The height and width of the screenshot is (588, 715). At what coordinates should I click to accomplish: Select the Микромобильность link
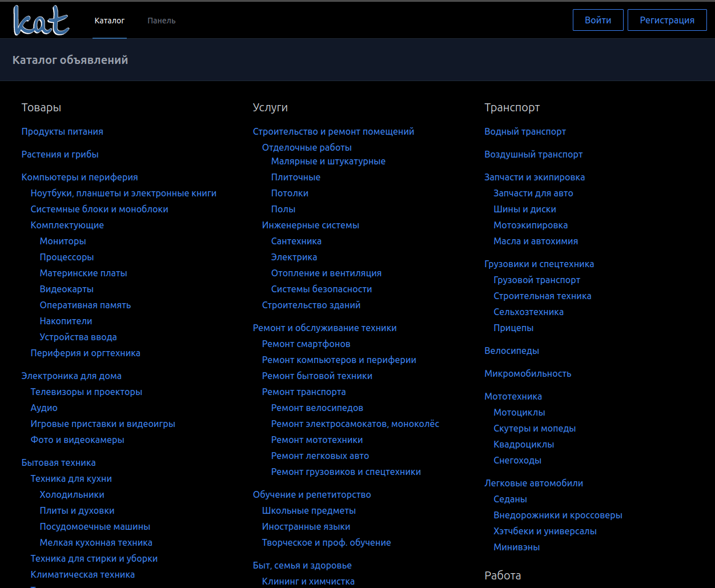[528, 373]
